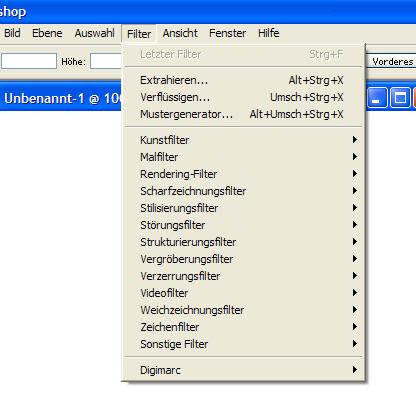
Task: Expand the Scharfzeichnungsfilter submenu
Action: click(x=243, y=191)
